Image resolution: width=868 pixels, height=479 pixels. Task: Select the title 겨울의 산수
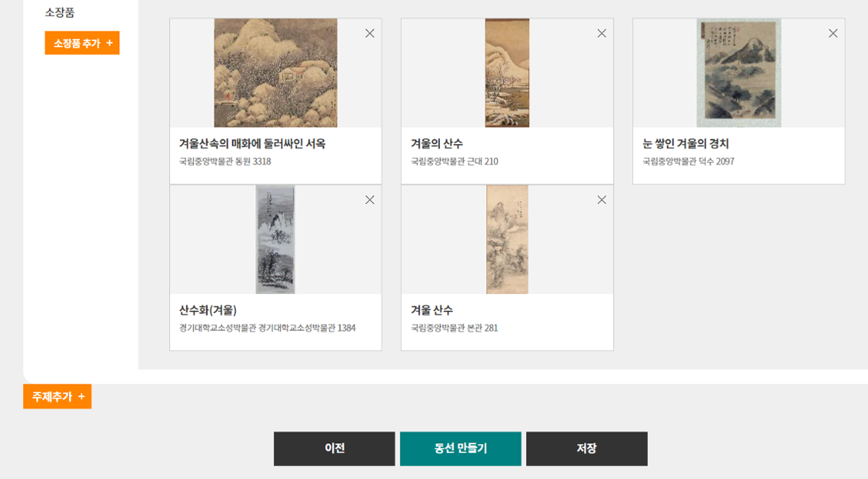tap(437, 144)
